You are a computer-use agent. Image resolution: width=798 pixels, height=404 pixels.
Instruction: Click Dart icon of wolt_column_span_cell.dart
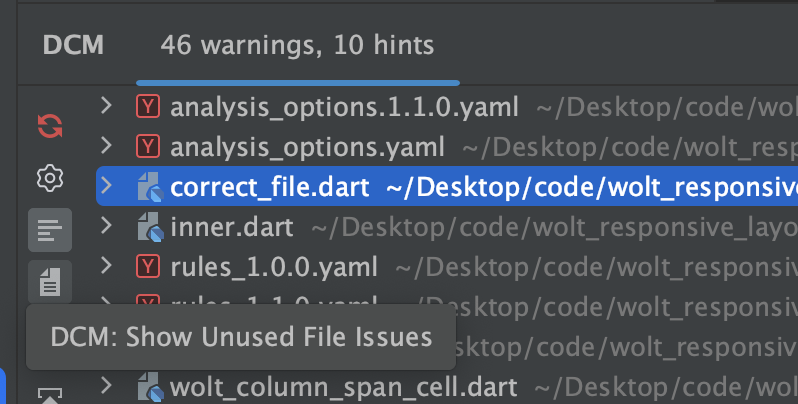click(150, 387)
